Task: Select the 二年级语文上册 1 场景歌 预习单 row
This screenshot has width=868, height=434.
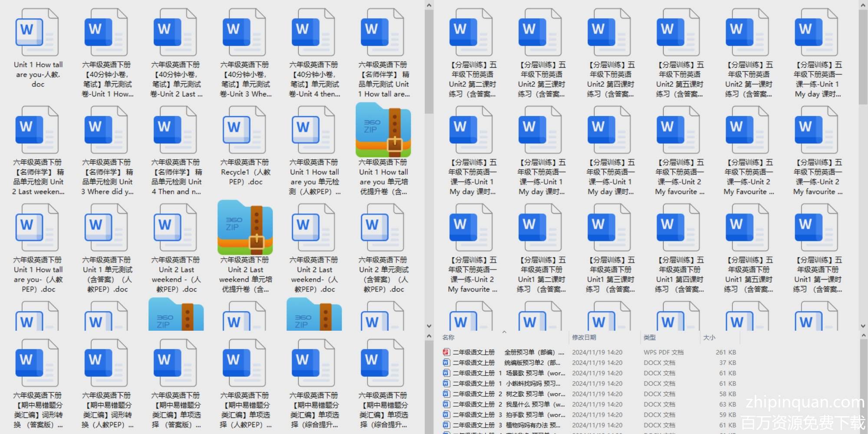Action: click(508, 373)
